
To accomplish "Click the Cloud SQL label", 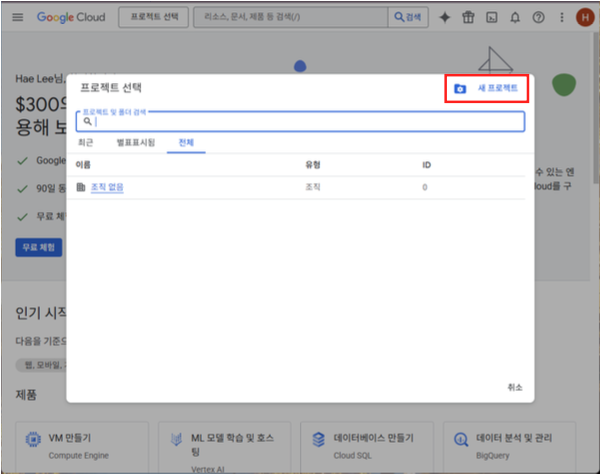I will 352,456.
